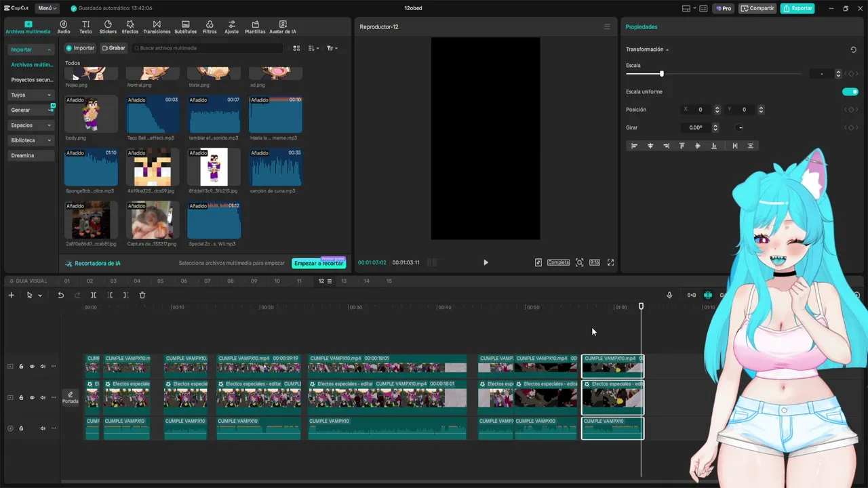Open the Subtítulos tab

[x=185, y=27]
